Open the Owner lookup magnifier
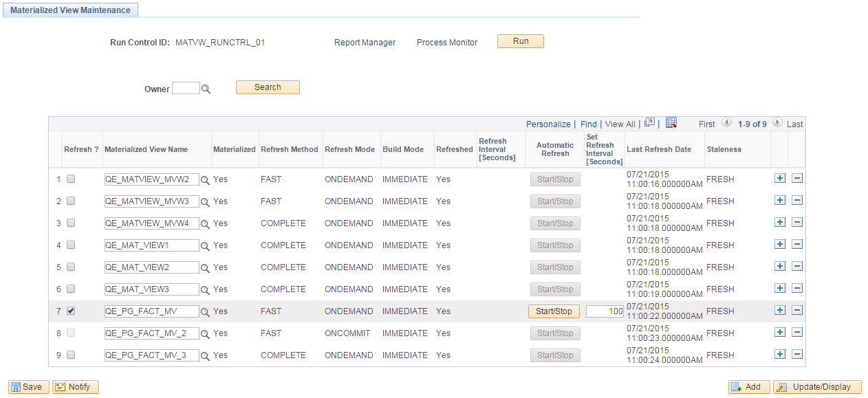The width and height of the screenshot is (868, 398). click(x=205, y=88)
